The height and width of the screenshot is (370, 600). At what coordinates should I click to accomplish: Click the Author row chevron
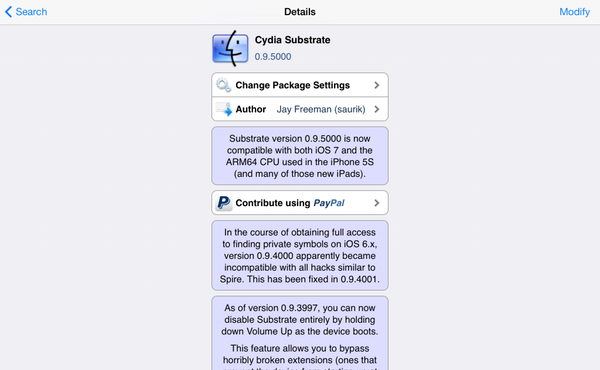click(x=377, y=109)
